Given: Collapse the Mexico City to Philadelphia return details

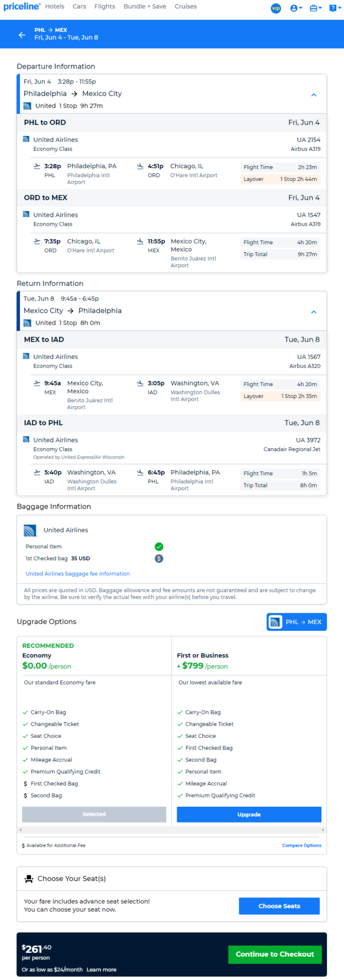Looking at the screenshot, I should (314, 312).
